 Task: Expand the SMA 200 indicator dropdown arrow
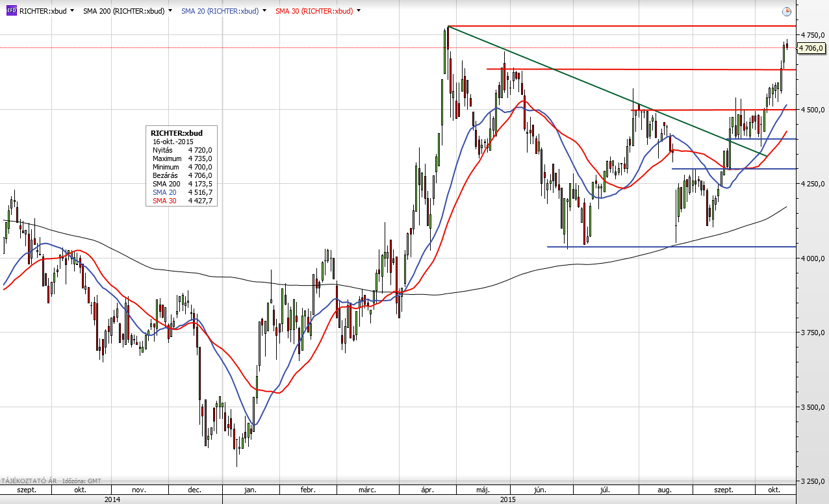point(170,11)
